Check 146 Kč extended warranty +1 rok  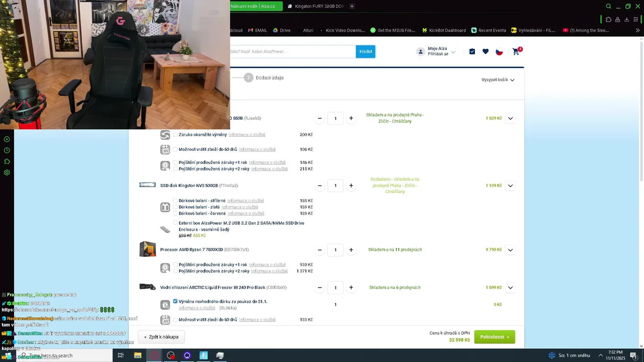pyautogui.click(x=175, y=162)
